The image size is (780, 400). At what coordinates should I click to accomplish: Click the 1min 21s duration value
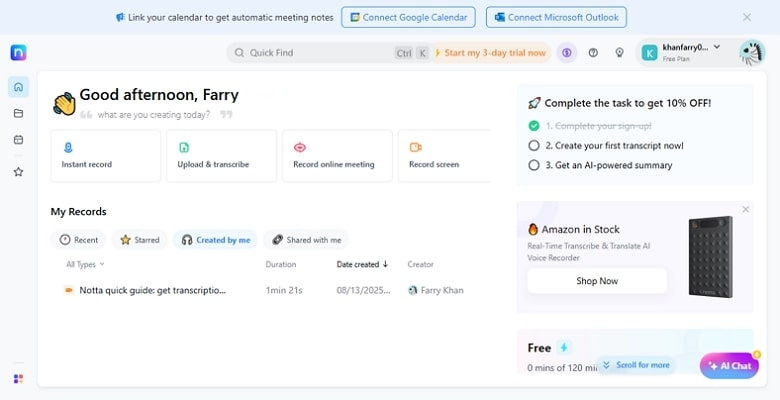(x=284, y=290)
